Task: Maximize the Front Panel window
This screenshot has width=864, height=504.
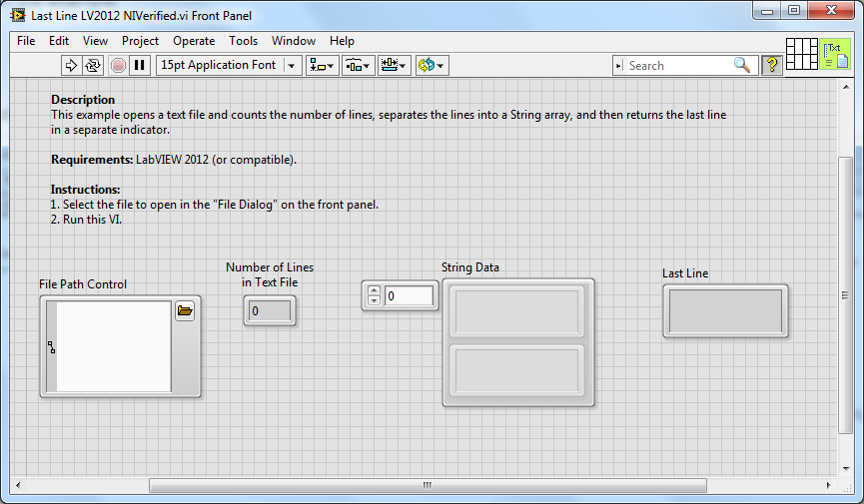Action: click(x=794, y=10)
